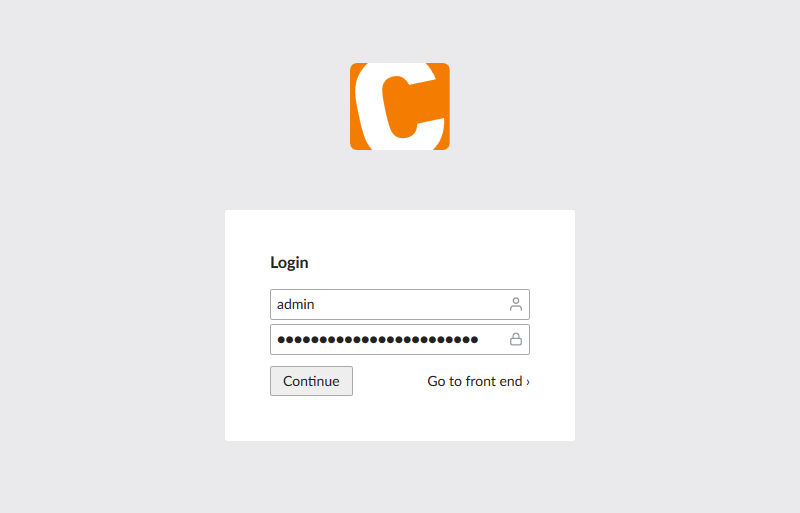Place cursor on the password dots
The height and width of the screenshot is (513, 800).
[378, 339]
